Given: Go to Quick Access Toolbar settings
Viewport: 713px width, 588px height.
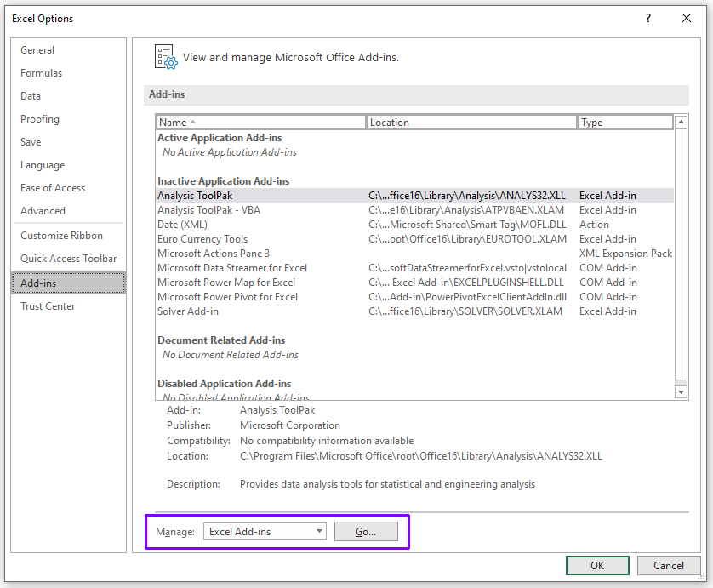Looking at the screenshot, I should click(68, 259).
